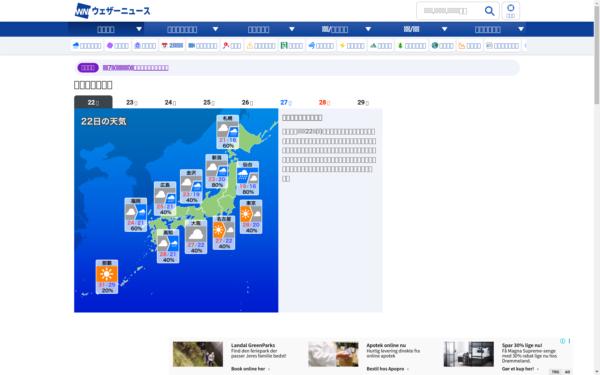Expand the third main navigation dropdown arrow

click(292, 29)
